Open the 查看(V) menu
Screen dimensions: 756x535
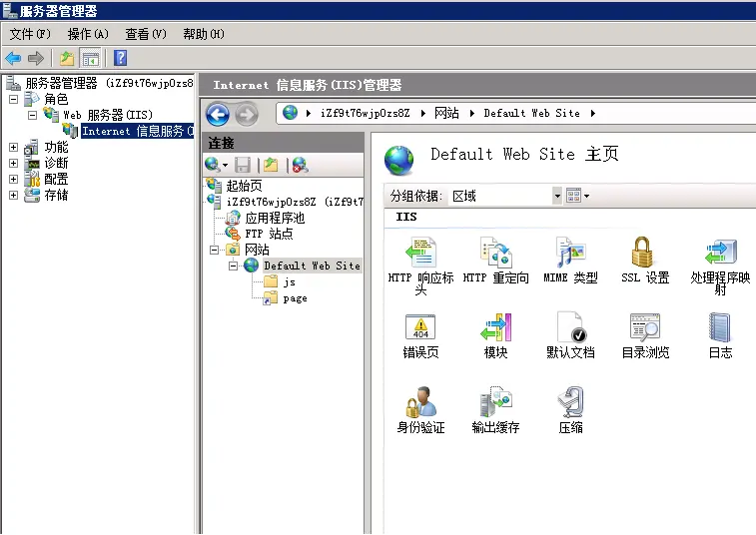coord(146,34)
